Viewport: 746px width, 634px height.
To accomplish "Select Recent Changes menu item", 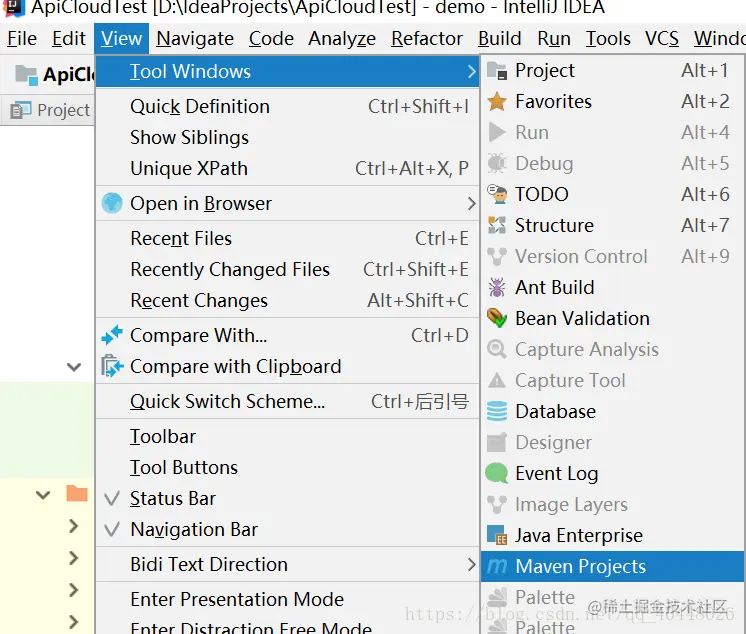I will click(x=287, y=301).
